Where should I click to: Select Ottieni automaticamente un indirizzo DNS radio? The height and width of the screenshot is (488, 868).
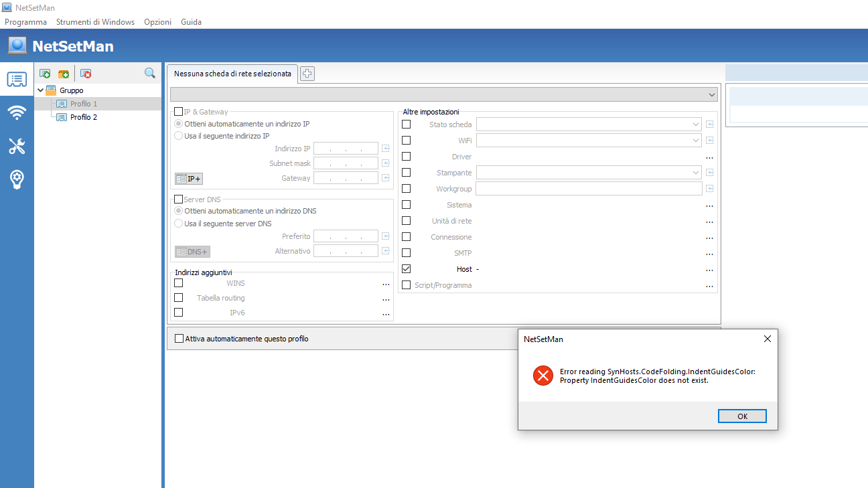click(178, 211)
